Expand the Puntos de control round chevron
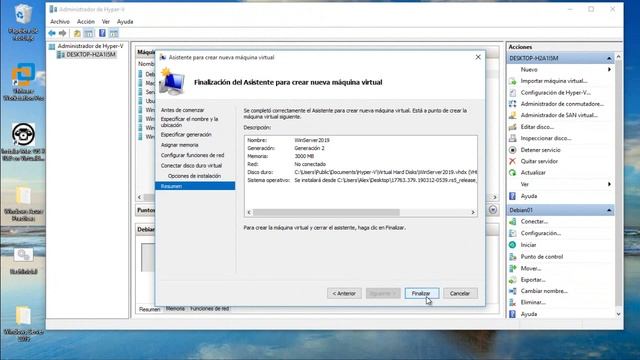 pos(493,210)
